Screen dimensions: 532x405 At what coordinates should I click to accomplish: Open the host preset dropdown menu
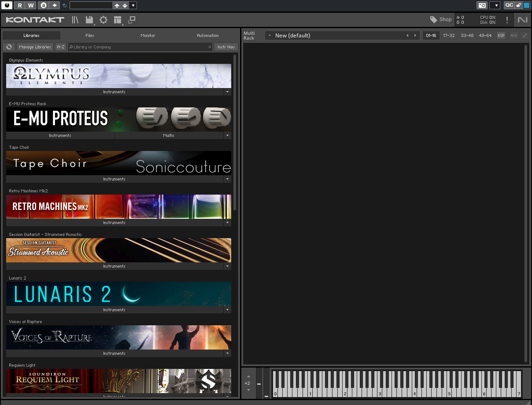(133, 5)
